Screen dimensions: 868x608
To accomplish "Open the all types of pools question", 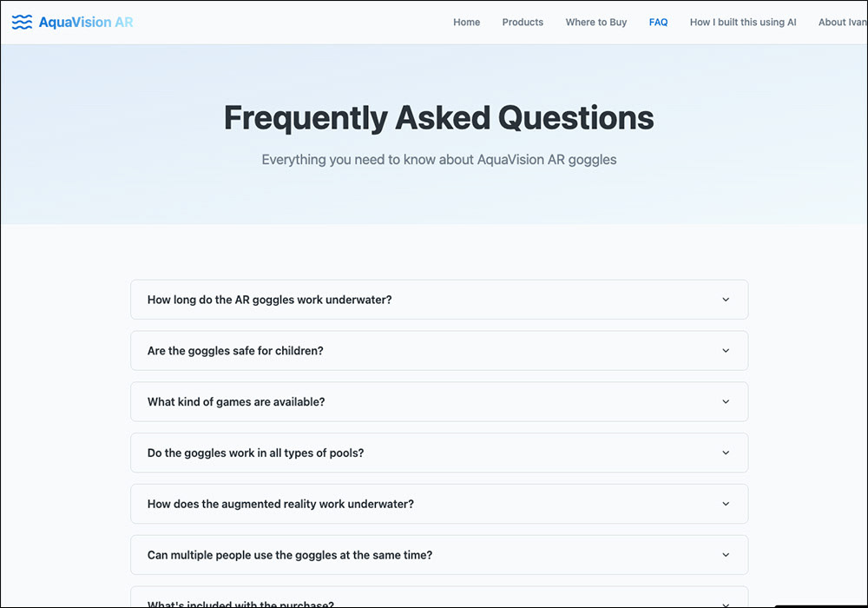I will coord(255,453).
